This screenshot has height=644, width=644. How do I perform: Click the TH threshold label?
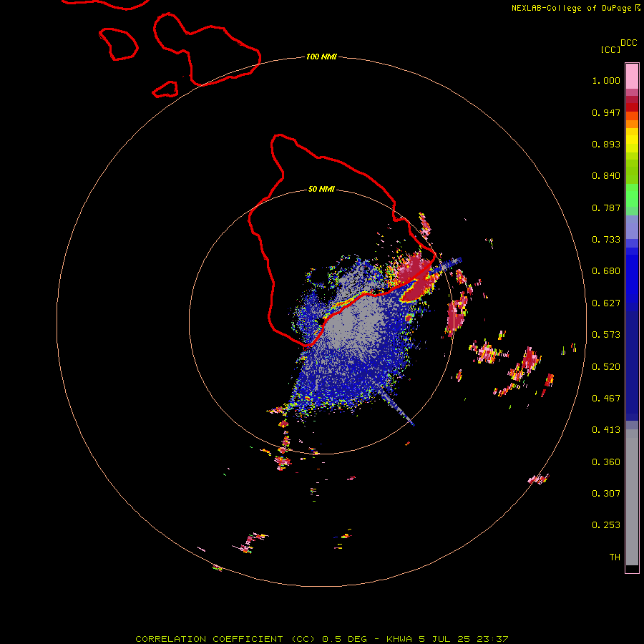tap(615, 557)
